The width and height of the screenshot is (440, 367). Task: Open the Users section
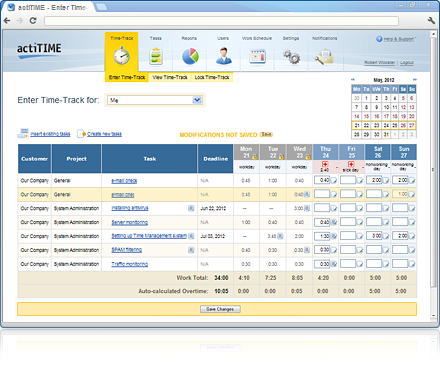coord(223,52)
